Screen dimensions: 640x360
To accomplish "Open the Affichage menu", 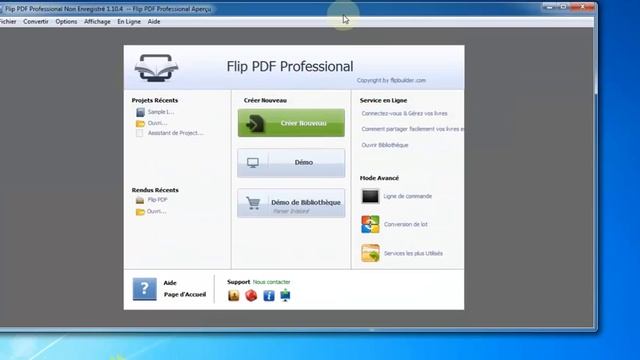I will pyautogui.click(x=97, y=22).
